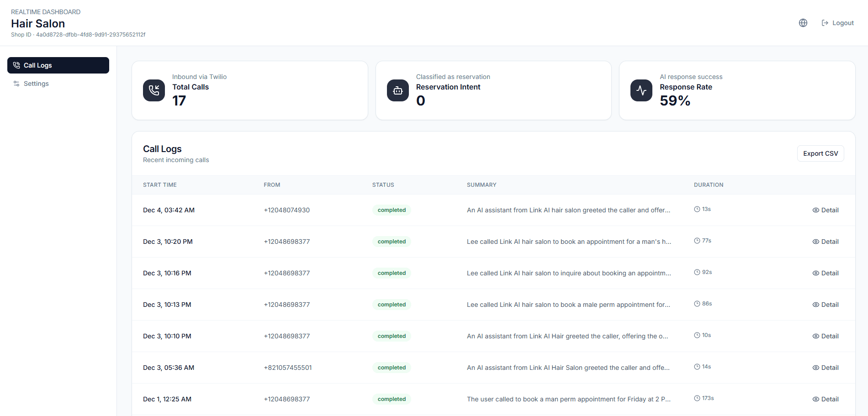Open Detail for the Dec 4, 03:42 AM call
The height and width of the screenshot is (416, 868).
826,210
